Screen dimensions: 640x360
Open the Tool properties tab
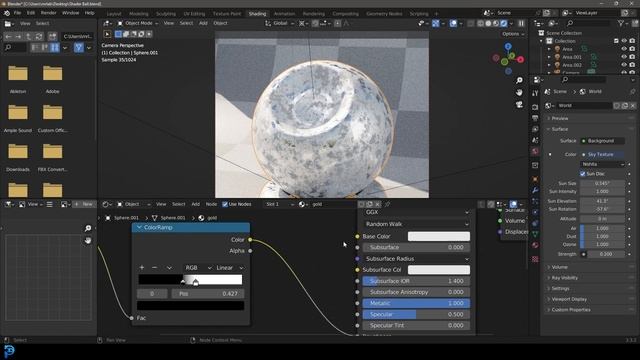(535, 93)
